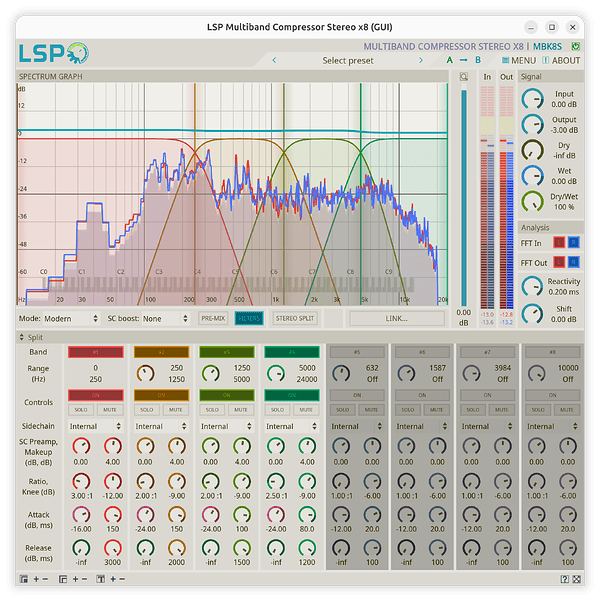
Task: Click the LINK... button
Action: 396,318
